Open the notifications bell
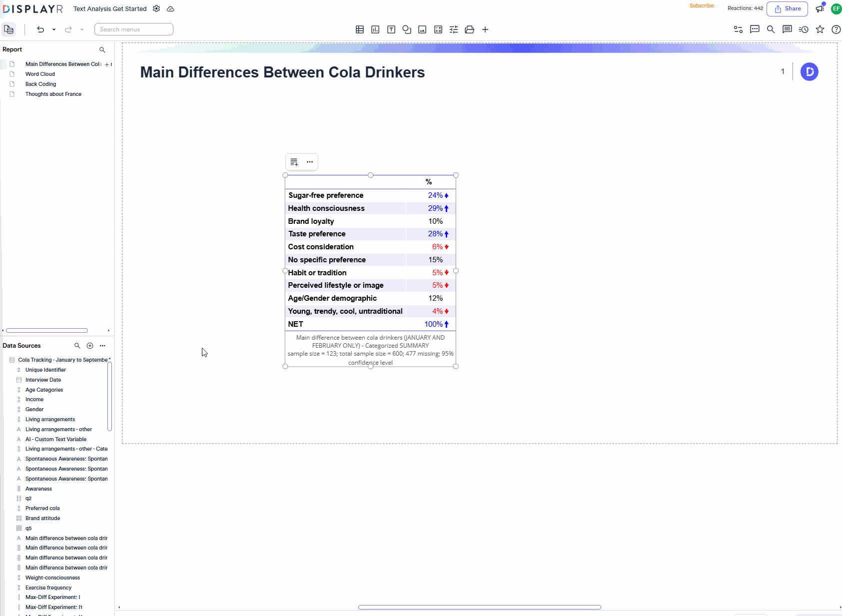The image size is (842, 616). click(x=819, y=8)
